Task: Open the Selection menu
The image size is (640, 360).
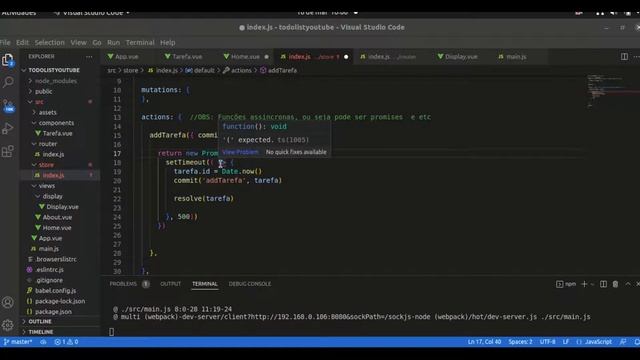Action: pyautogui.click(x=49, y=42)
